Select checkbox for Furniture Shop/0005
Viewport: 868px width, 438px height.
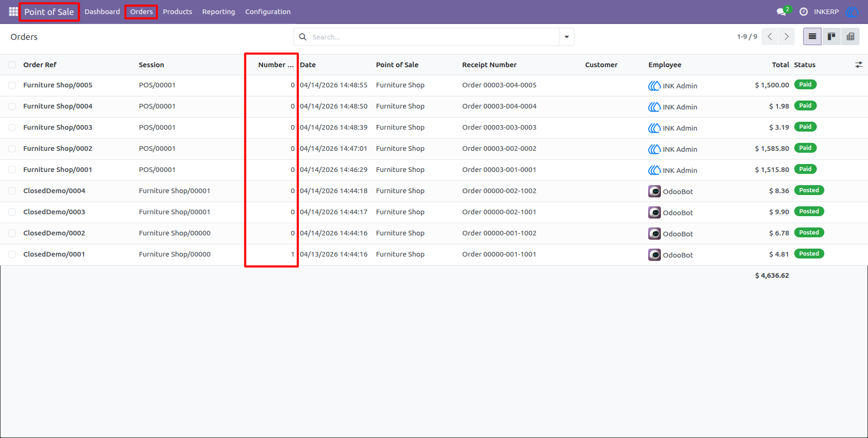(x=12, y=85)
